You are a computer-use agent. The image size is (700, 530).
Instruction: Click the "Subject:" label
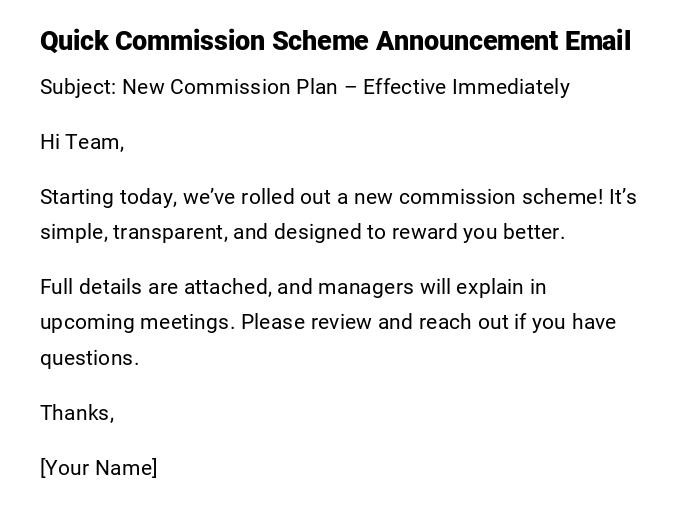point(78,87)
